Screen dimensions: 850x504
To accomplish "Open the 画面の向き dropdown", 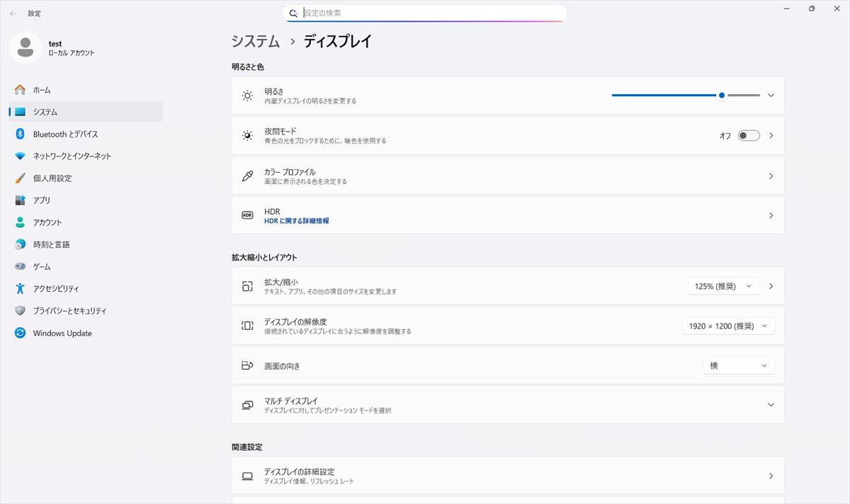I will 739,366.
